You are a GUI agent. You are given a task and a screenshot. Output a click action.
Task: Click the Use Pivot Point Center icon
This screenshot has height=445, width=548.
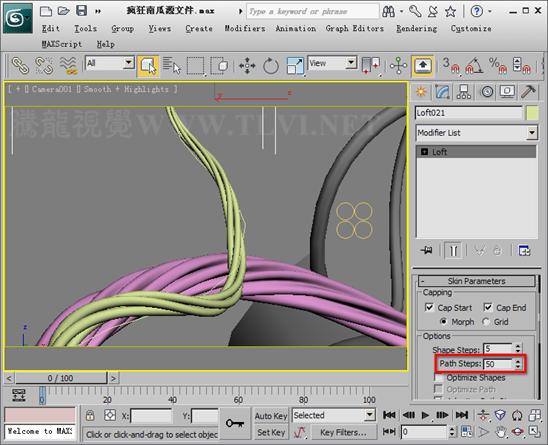[x=371, y=66]
